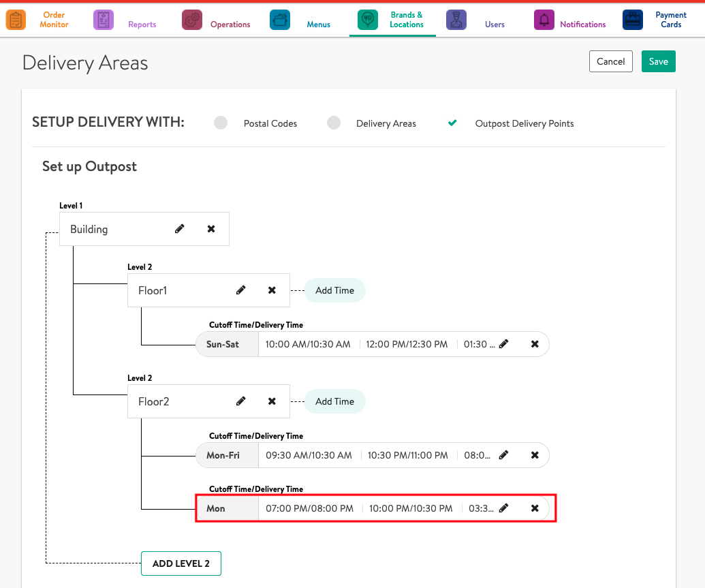Image resolution: width=705 pixels, height=588 pixels.
Task: Toggle Outpost Delivery Points checkmark
Action: tap(452, 123)
